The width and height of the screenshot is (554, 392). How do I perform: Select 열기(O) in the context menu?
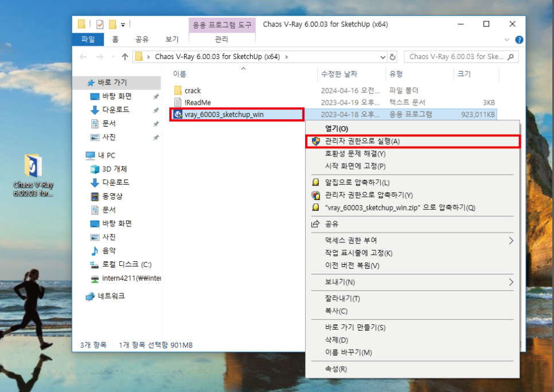[x=412, y=128]
